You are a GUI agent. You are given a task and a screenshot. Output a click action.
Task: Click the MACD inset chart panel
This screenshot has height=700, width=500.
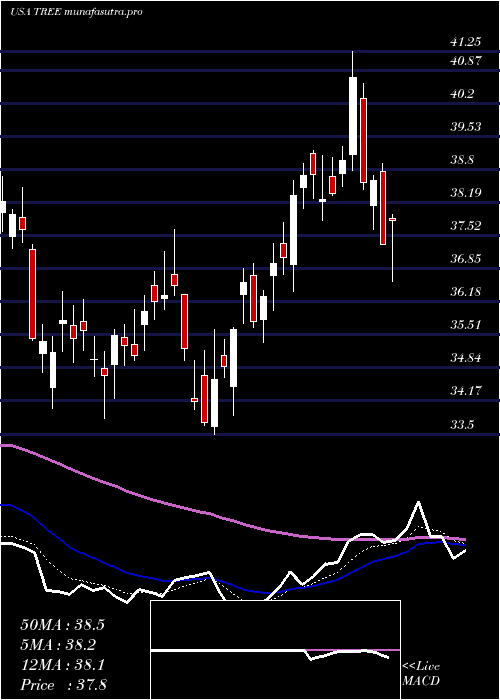click(x=275, y=650)
